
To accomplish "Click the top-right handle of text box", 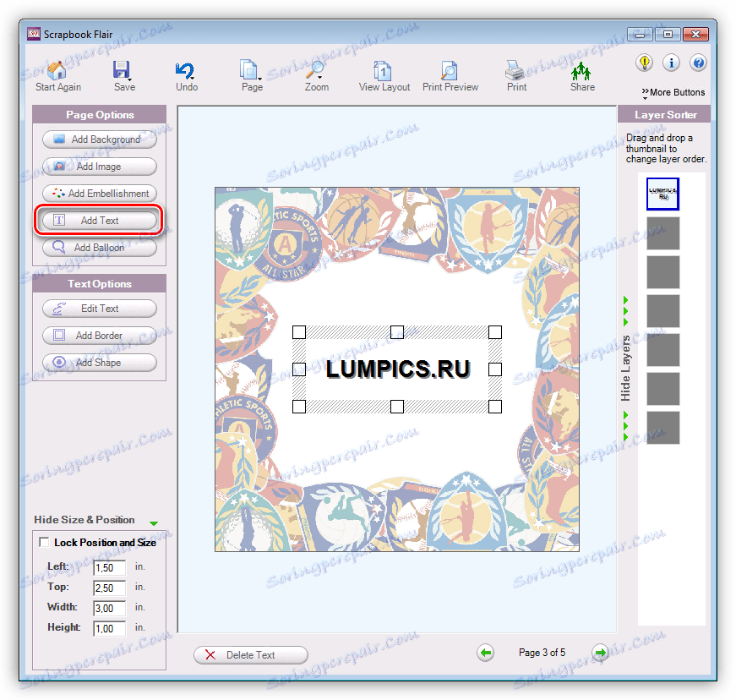I will click(x=495, y=332).
